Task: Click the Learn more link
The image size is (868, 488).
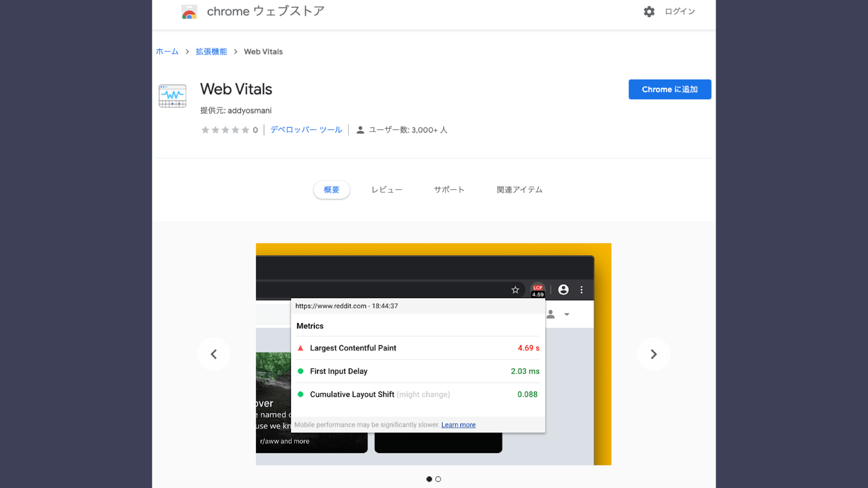Action: [458, 425]
